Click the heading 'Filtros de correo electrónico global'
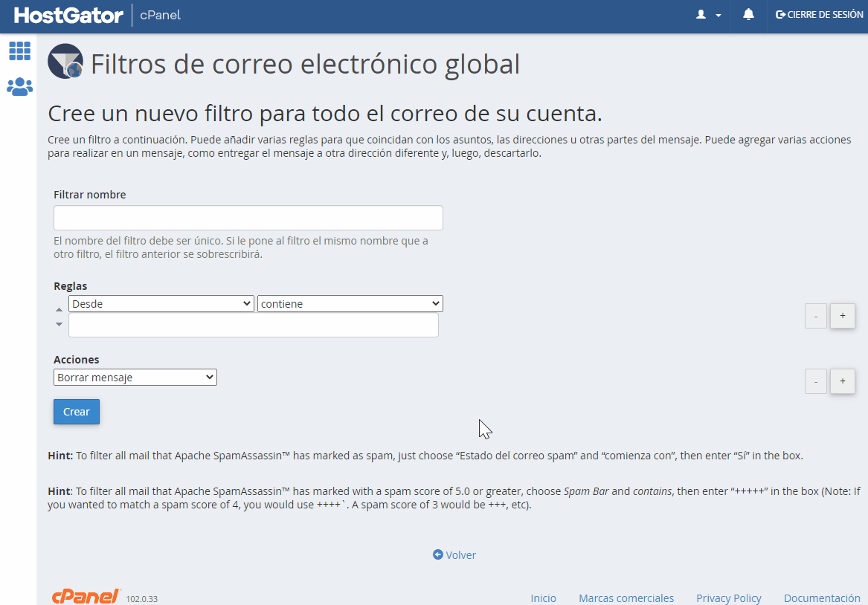This screenshot has width=868, height=605. tap(305, 64)
